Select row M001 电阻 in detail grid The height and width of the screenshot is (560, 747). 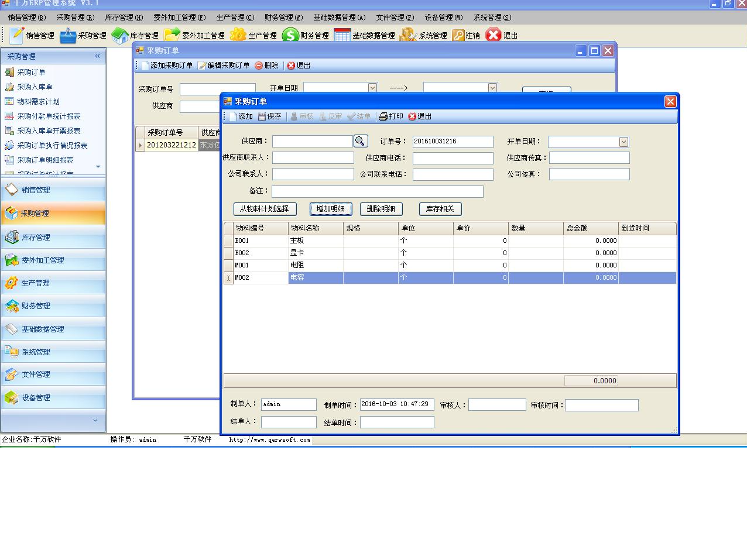[x=450, y=265]
